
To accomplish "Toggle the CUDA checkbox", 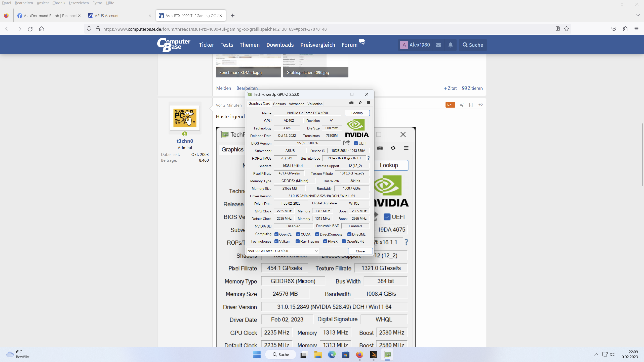I will (298, 234).
